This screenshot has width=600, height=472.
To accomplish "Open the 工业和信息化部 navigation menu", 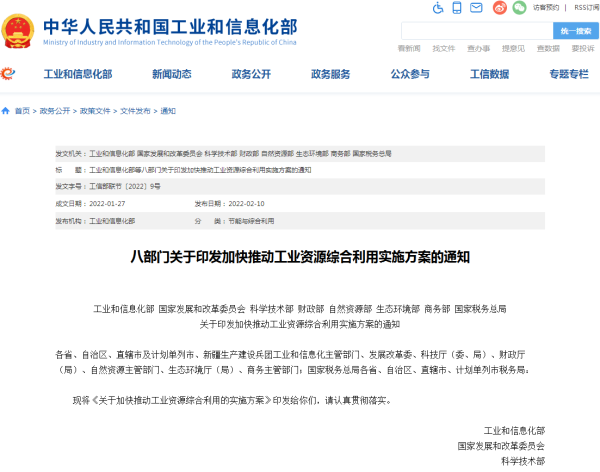I will tap(77, 74).
